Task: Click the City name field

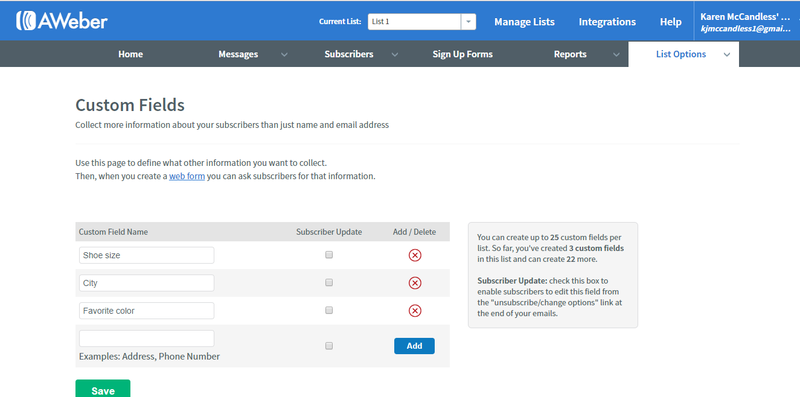Action: pyautogui.click(x=146, y=283)
